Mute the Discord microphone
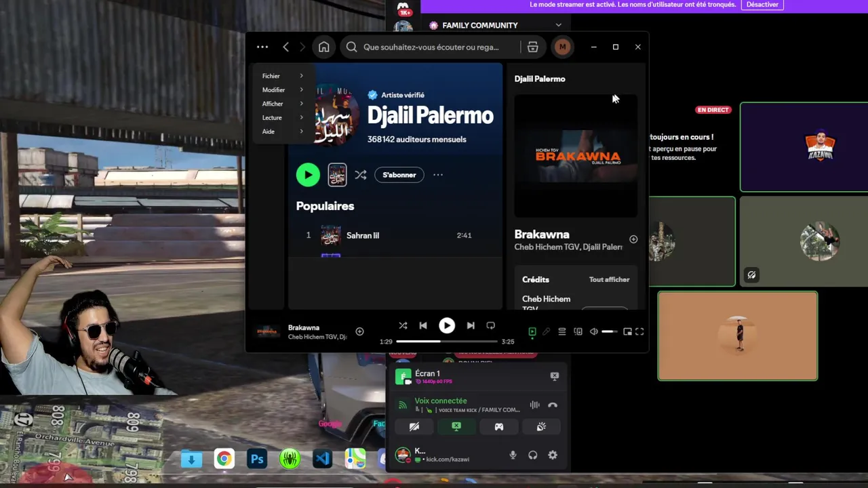This screenshot has width=868, height=488. point(513,455)
